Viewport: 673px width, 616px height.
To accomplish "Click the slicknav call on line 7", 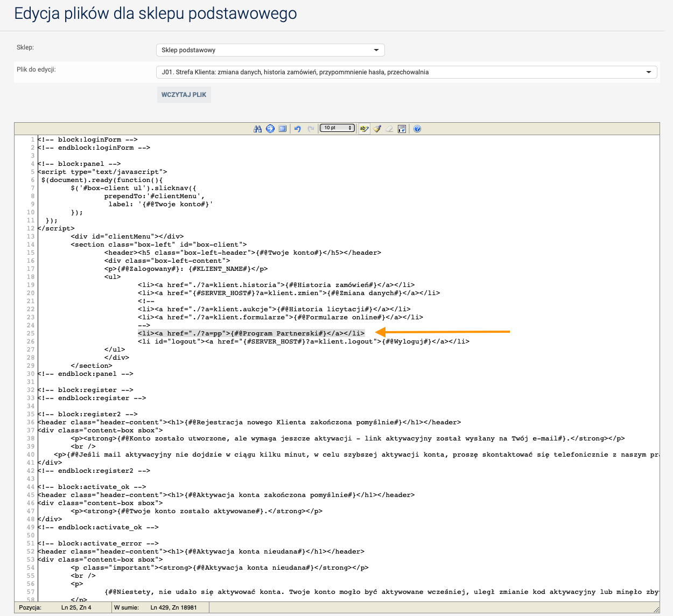I will (134, 188).
